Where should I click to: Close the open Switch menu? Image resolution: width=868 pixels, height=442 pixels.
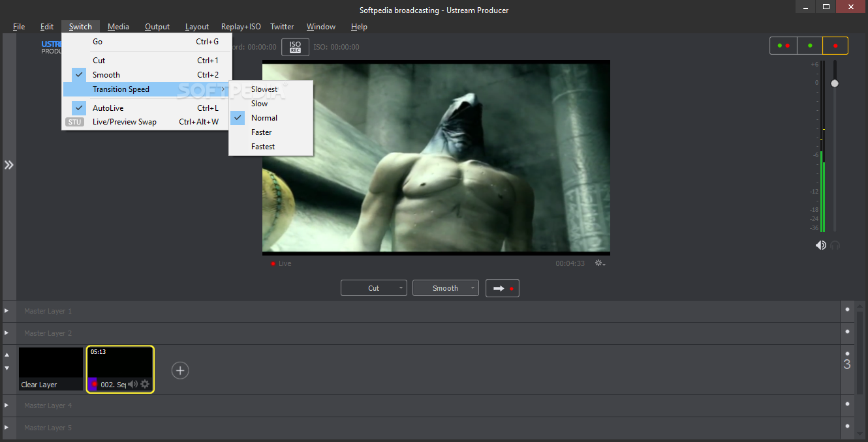click(81, 27)
